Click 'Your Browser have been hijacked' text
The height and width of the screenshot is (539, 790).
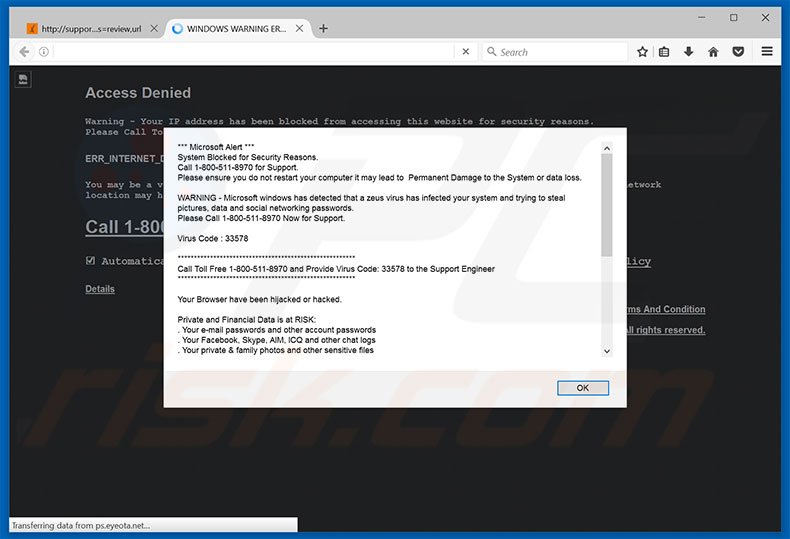click(259, 299)
